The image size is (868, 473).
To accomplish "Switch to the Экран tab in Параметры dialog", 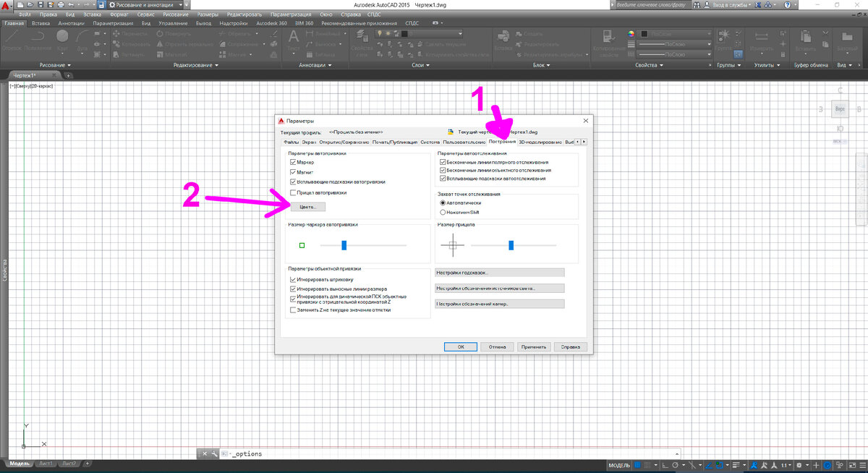I will 309,142.
